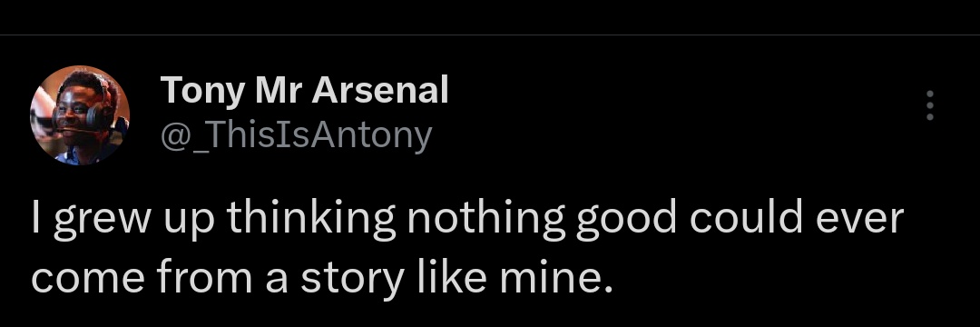Click the word 'thinking' in the tweet
The width and height of the screenshot is (980, 327).
(310, 220)
